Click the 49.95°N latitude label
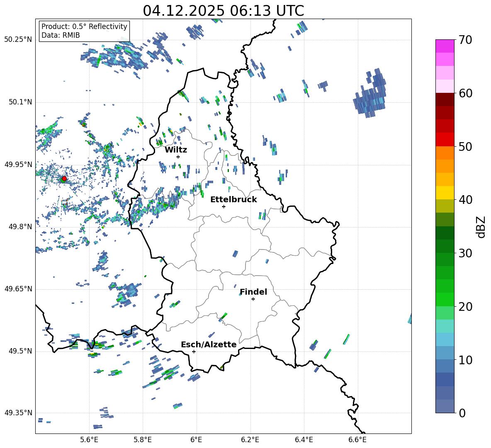The image size is (491, 448). pos(18,165)
